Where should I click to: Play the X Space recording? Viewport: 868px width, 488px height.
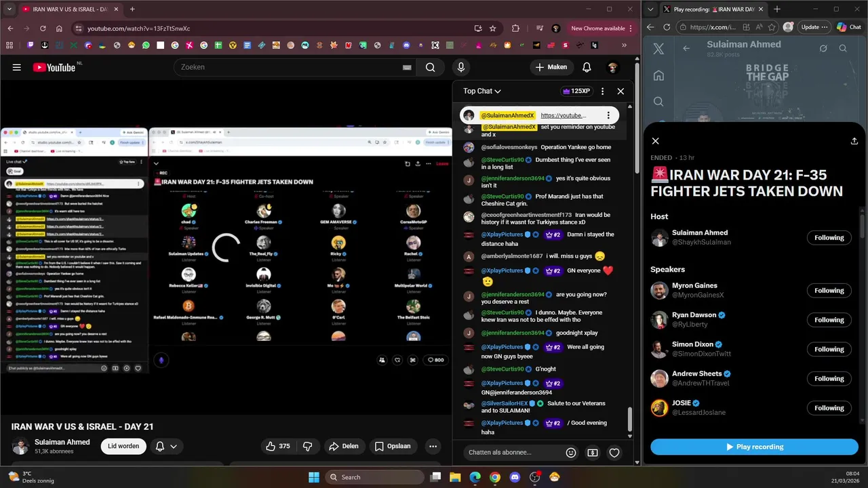coord(754,447)
